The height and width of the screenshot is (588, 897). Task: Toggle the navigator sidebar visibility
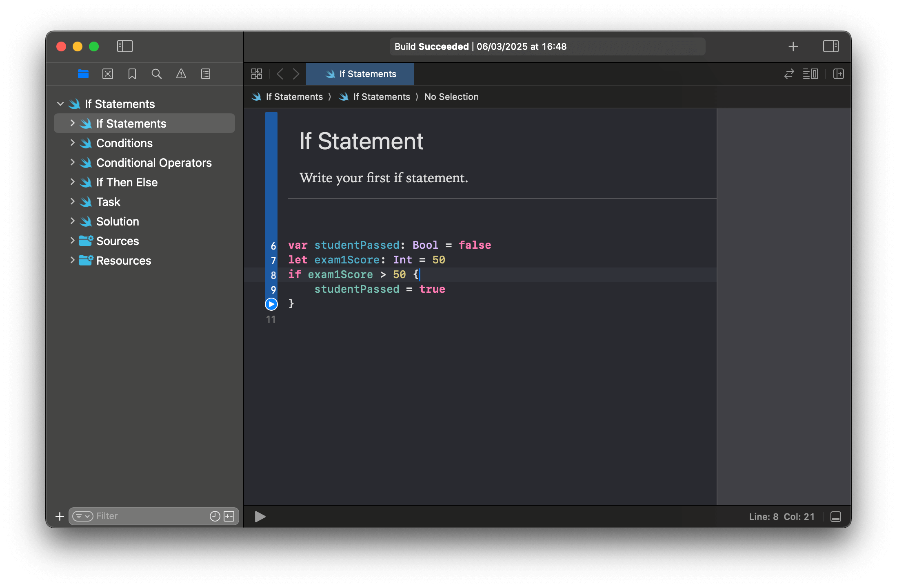(x=125, y=46)
